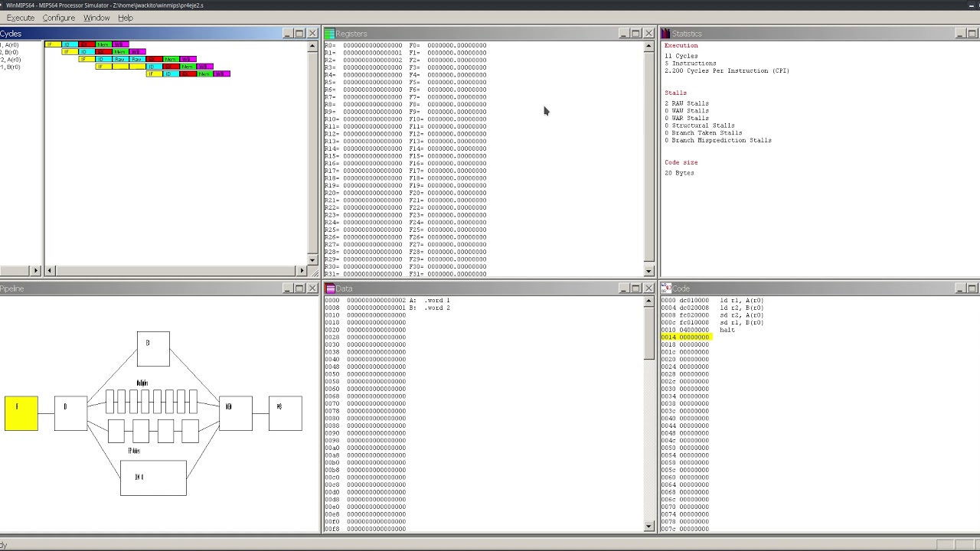
Task: Click the yellow IF stage box in Pipeline
Action: 21,413
